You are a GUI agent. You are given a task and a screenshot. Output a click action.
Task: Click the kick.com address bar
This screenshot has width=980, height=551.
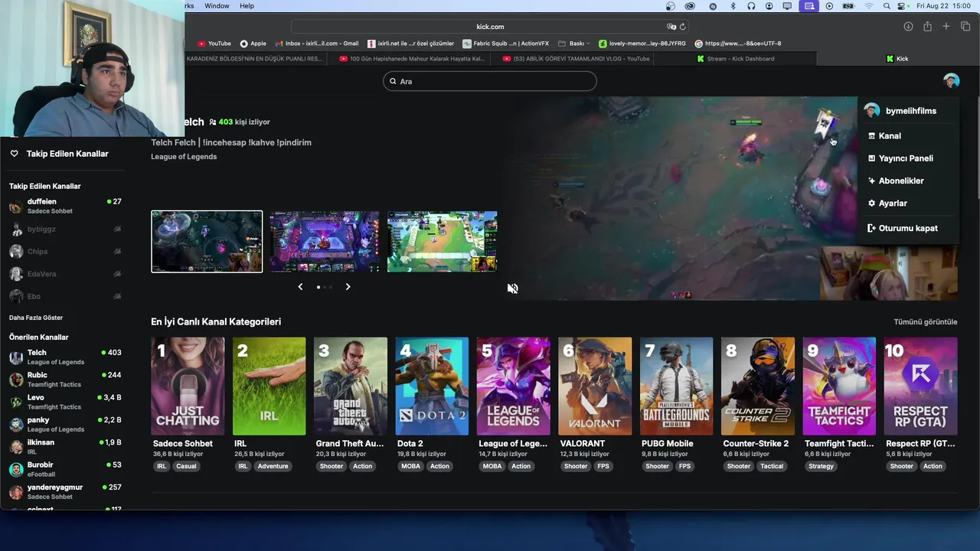[490, 27]
